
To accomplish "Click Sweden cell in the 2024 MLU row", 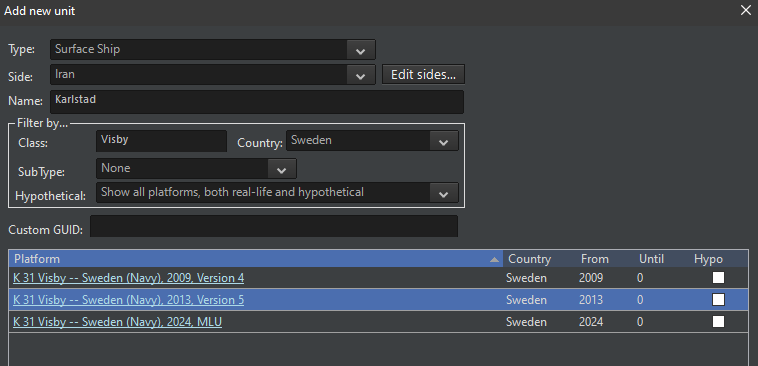I will (526, 322).
